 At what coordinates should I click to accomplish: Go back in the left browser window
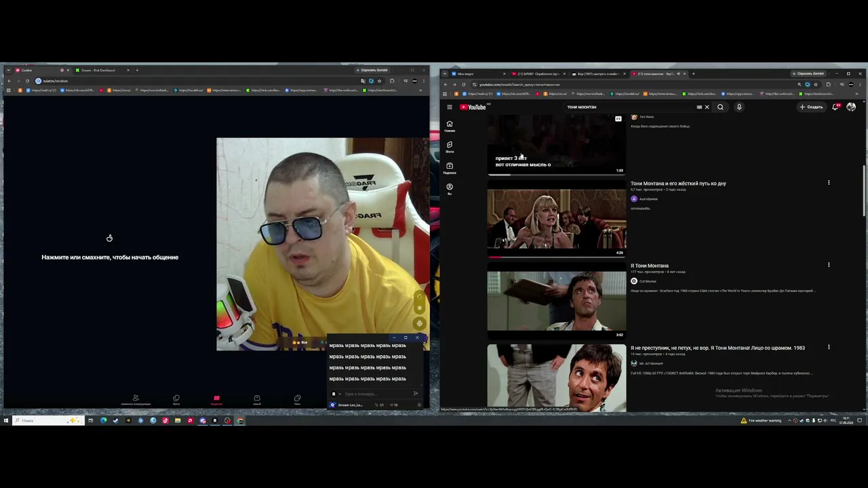pyautogui.click(x=9, y=81)
